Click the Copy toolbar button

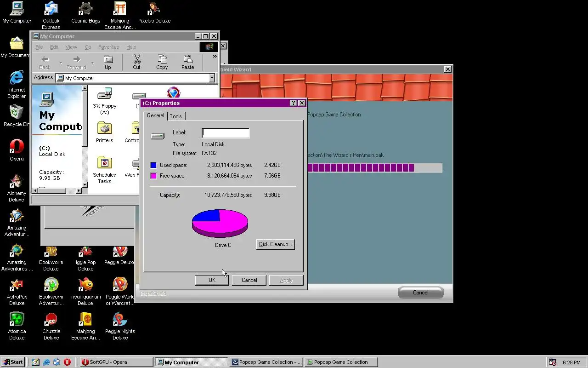coord(162,62)
